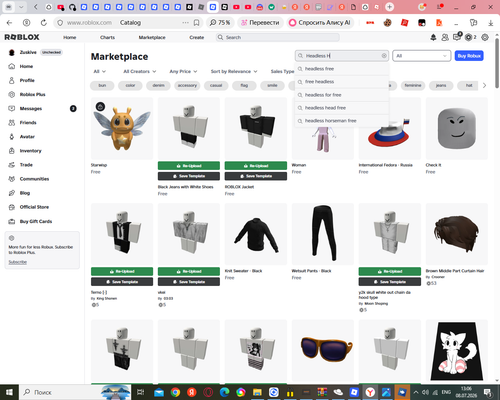The width and height of the screenshot is (500, 400).
Task: Open browser downloads icon
Action: coord(491,23)
